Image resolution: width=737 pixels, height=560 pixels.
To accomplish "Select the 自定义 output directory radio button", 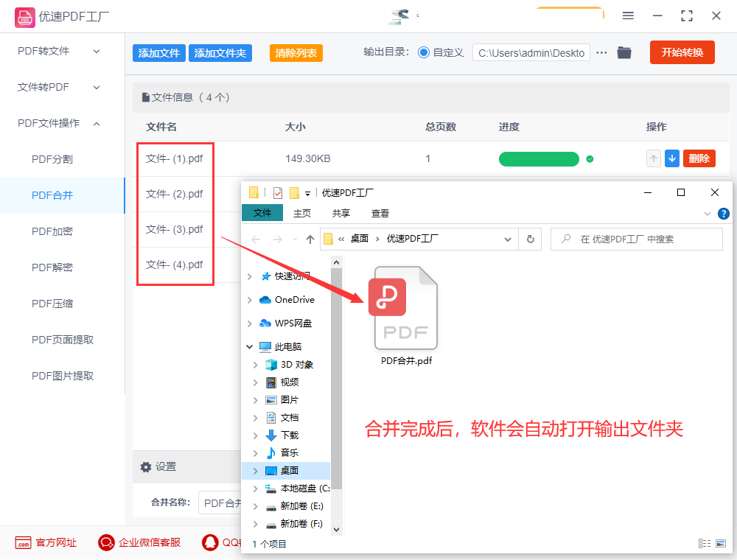I will [424, 52].
